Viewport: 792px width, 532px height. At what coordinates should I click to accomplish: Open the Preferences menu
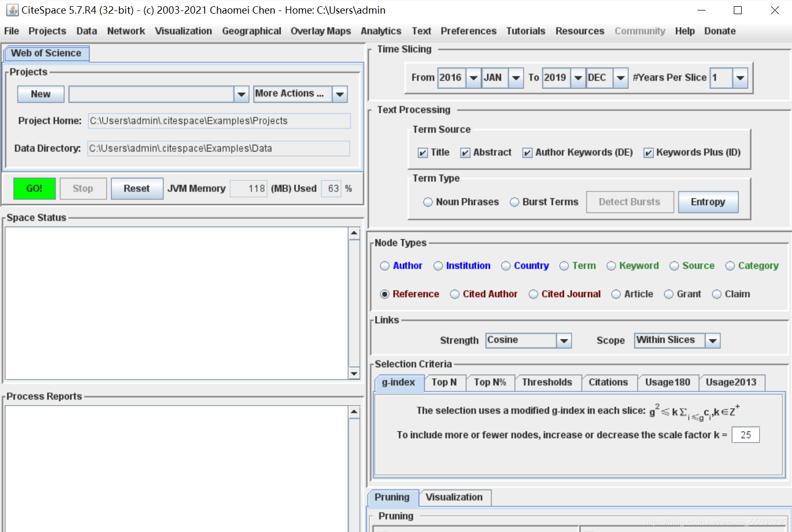coord(468,31)
